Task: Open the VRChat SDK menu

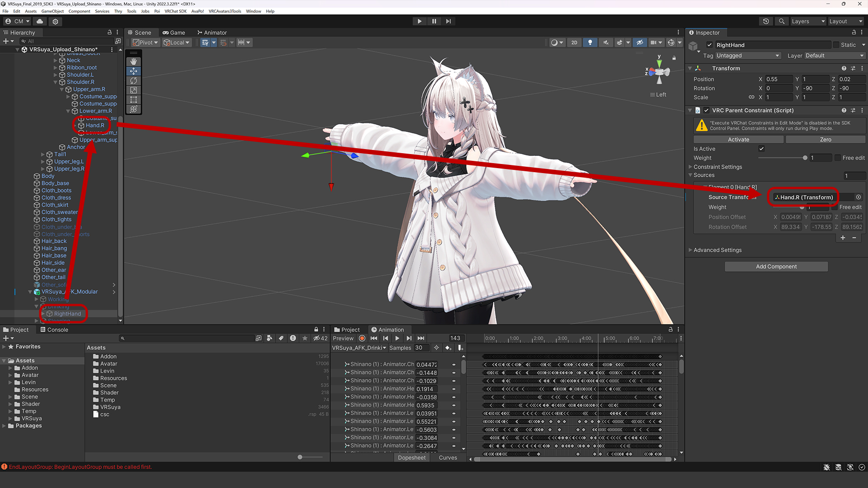Action: coord(175,11)
